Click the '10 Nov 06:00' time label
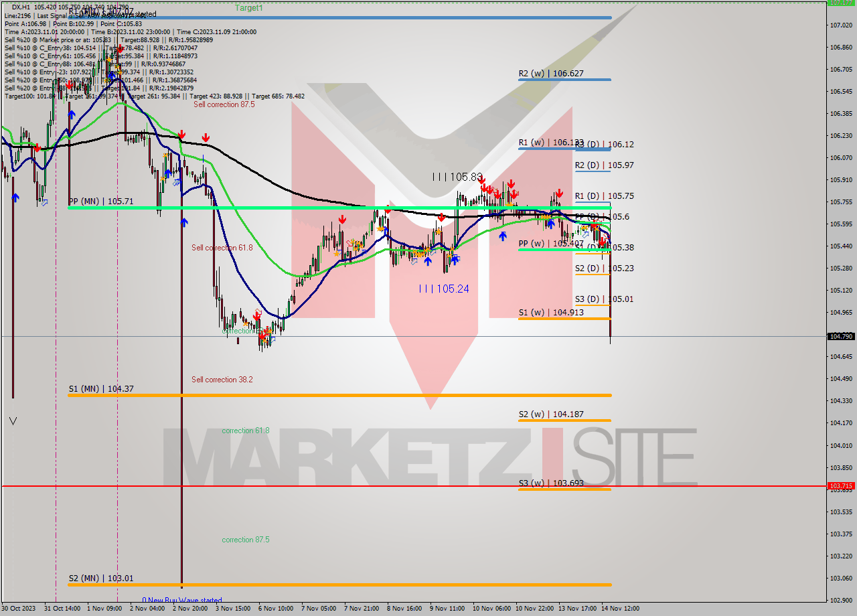This screenshot has width=857, height=616. click(x=491, y=609)
